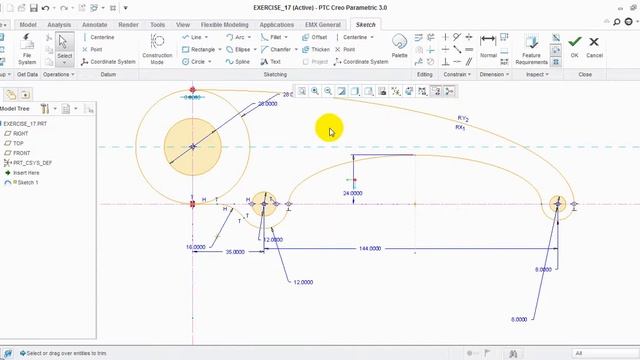The height and width of the screenshot is (360, 640).
Task: Click the Save icon in quick access toolbar
Action: pyautogui.click(x=33, y=8)
